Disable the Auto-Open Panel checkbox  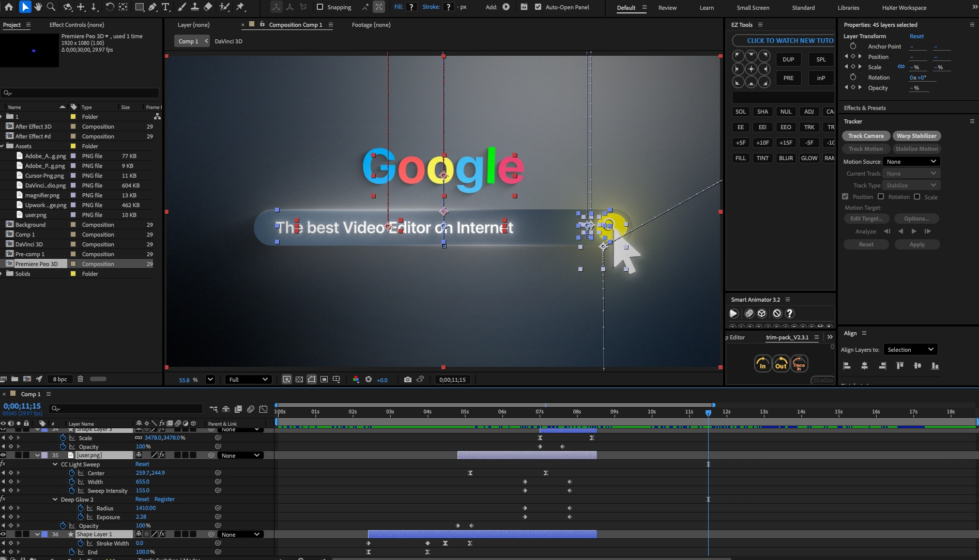(538, 7)
